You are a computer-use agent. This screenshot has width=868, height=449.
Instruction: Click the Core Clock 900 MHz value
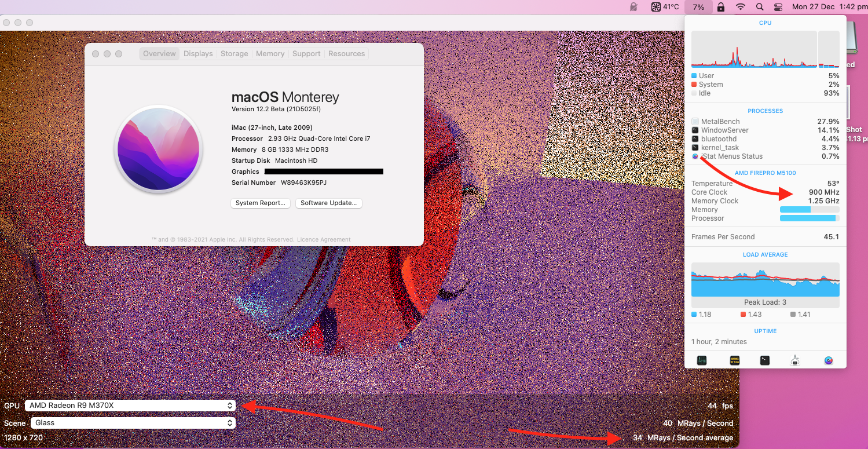tap(824, 192)
